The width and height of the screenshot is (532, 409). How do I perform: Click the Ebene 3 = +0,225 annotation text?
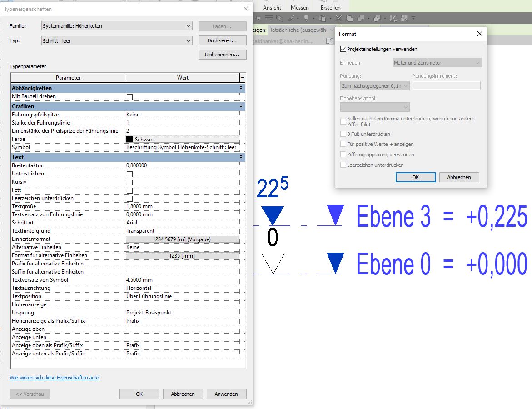(x=442, y=217)
